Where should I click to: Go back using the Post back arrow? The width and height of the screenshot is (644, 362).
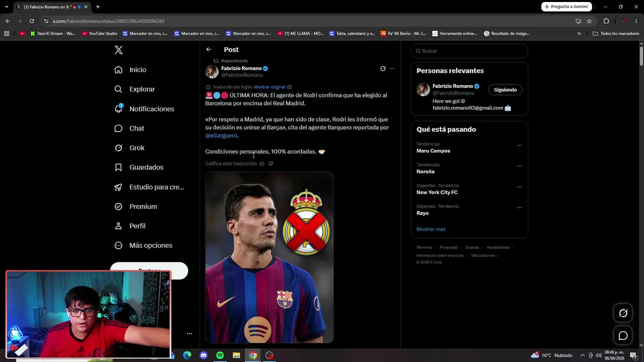click(x=209, y=49)
